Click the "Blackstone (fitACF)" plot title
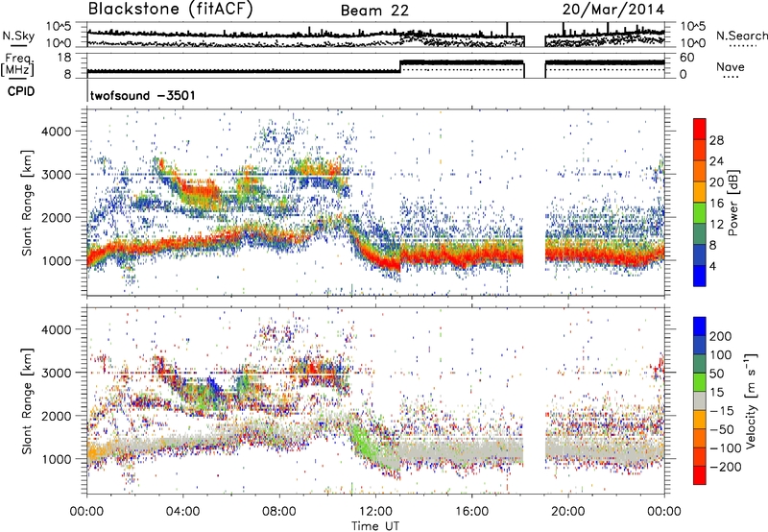This screenshot has width=768, height=532. 170,10
